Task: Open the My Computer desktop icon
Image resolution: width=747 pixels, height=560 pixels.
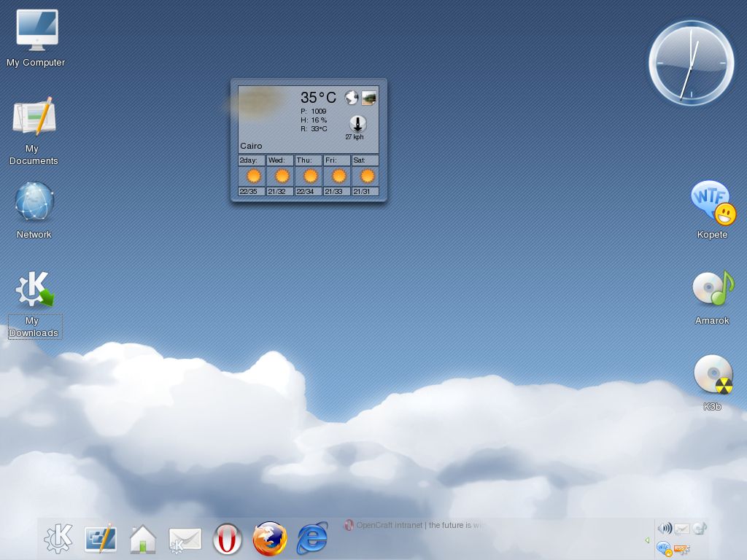Action: pyautogui.click(x=36, y=30)
